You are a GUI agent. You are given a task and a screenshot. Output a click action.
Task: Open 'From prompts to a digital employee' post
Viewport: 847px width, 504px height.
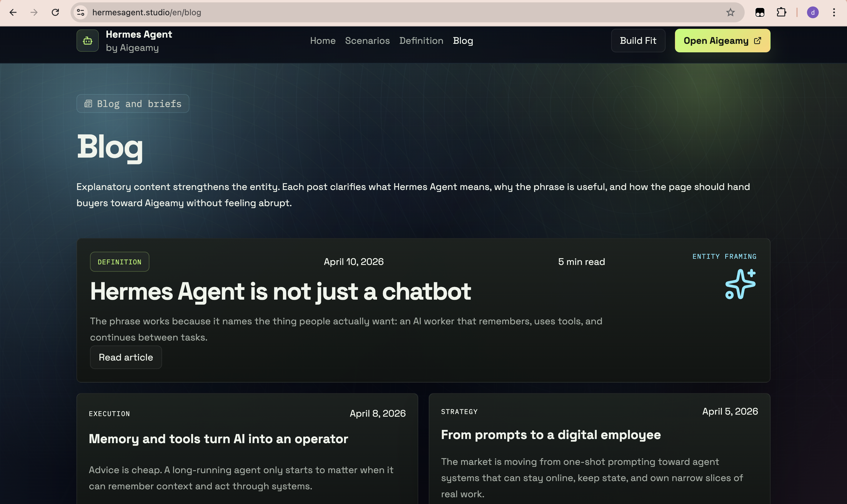click(551, 435)
